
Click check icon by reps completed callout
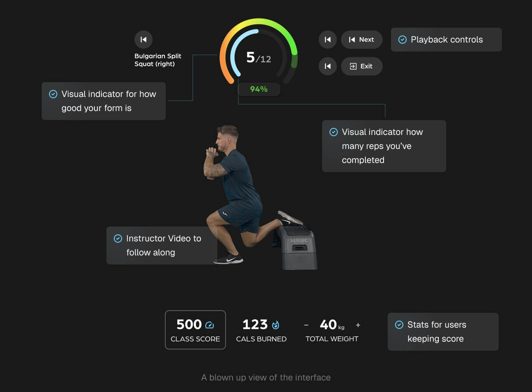(334, 132)
